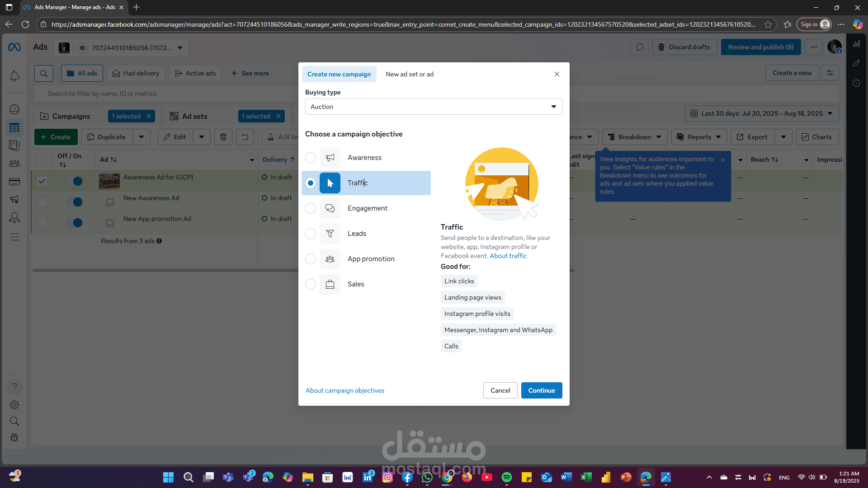Image resolution: width=868 pixels, height=488 pixels.
Task: Click Continue button in dialog
Action: (542, 390)
